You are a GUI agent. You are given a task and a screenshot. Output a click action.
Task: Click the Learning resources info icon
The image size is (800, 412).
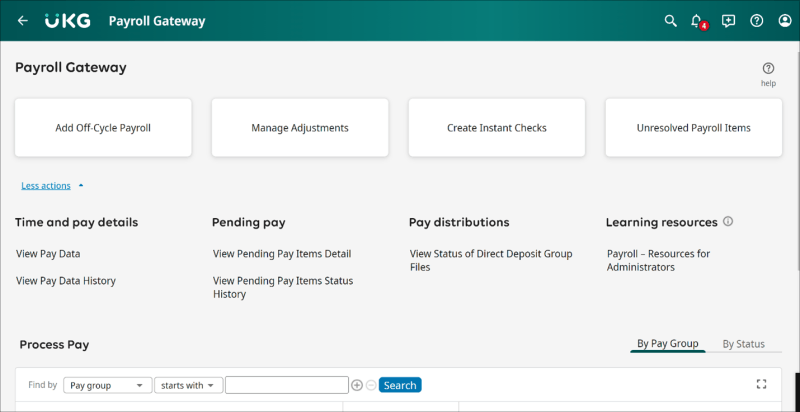pyautogui.click(x=728, y=222)
